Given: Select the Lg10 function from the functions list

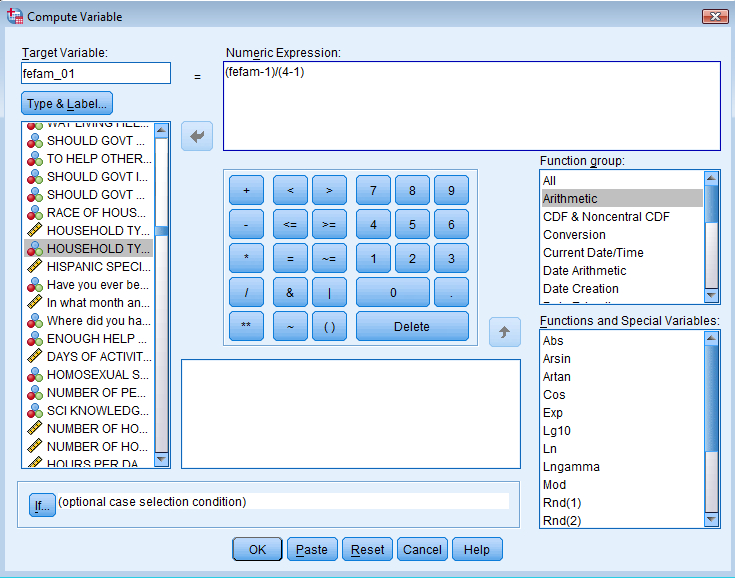Looking at the screenshot, I should (x=555, y=431).
